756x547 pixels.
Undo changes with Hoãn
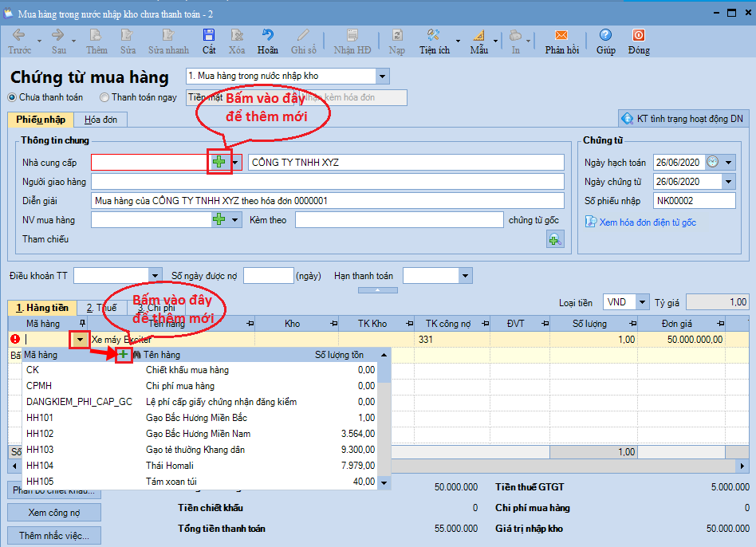[268, 41]
